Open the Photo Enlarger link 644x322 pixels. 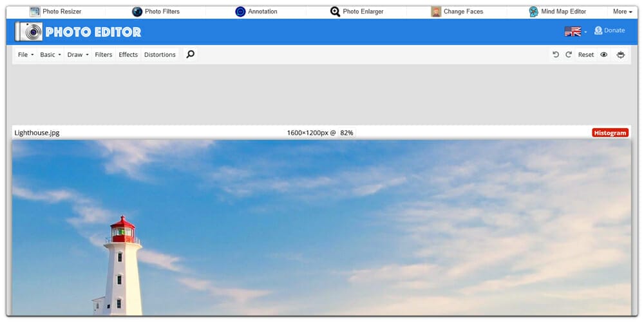click(x=363, y=12)
